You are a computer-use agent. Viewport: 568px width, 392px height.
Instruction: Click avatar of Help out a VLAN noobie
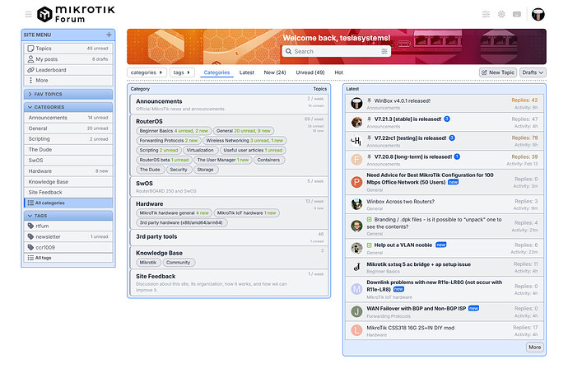click(x=356, y=248)
